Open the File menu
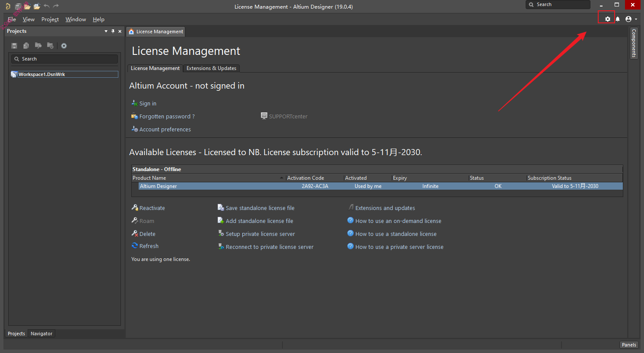 (x=12, y=19)
